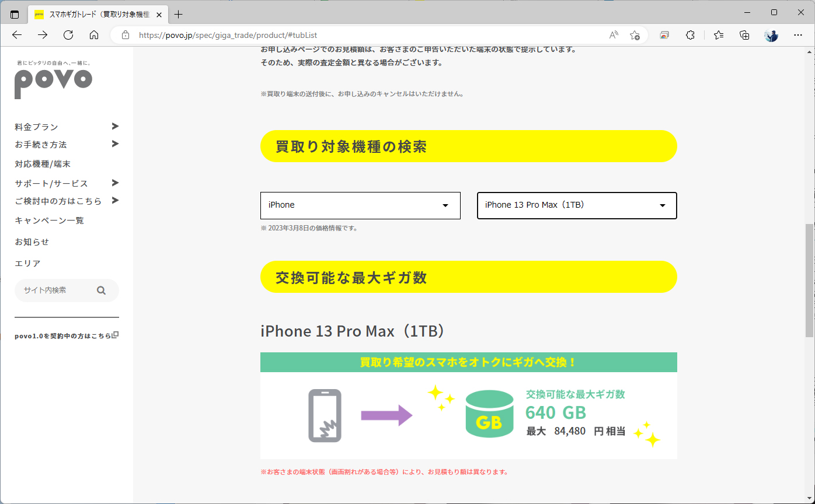Screen dimensions: 815x504
Task: Select the スマホギガトレード browser tab
Action: point(98,15)
